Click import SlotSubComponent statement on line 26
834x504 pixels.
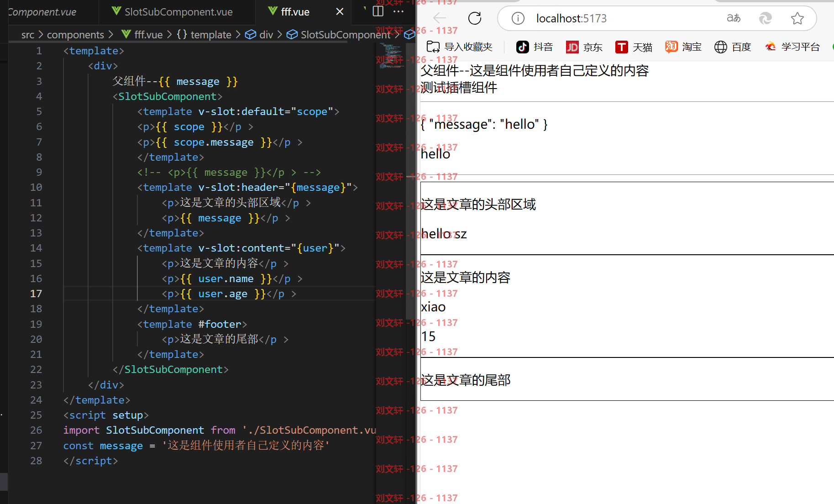pos(220,430)
